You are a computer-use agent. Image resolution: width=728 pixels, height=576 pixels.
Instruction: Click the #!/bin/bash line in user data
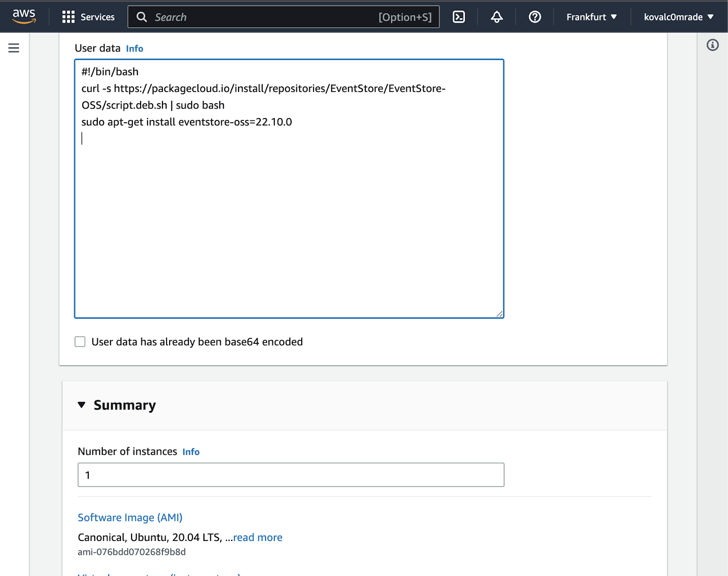click(x=110, y=72)
